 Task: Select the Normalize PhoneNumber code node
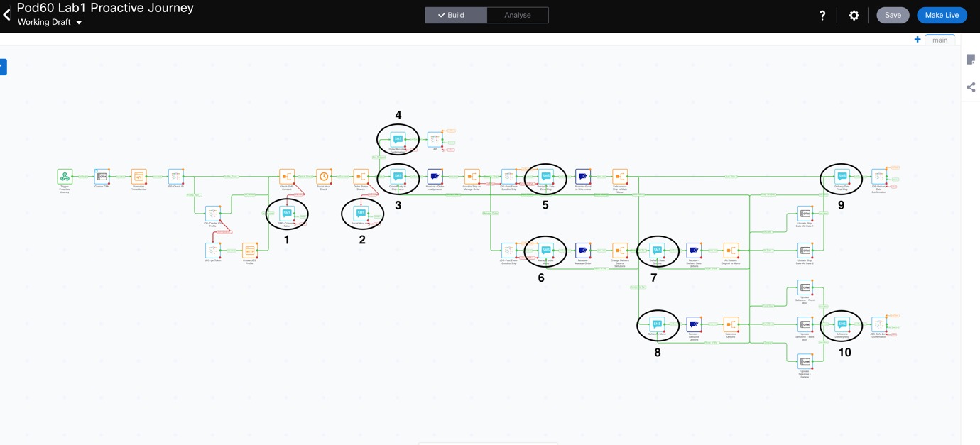pyautogui.click(x=138, y=177)
